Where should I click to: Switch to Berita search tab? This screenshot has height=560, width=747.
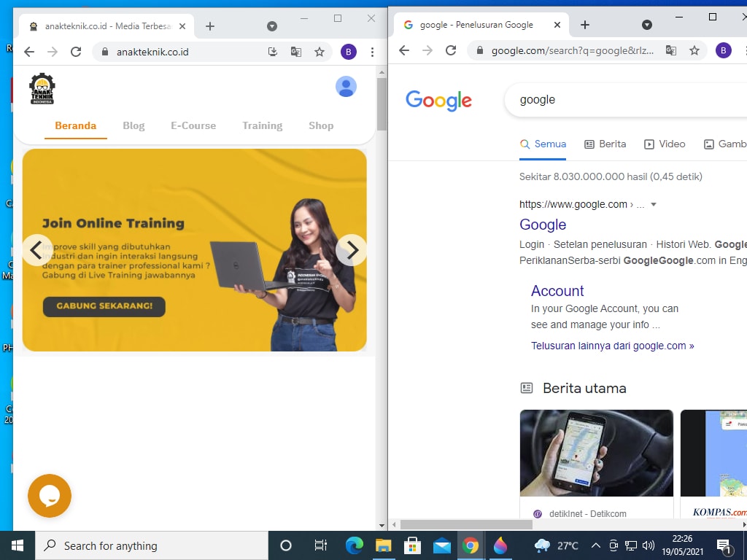tap(605, 144)
